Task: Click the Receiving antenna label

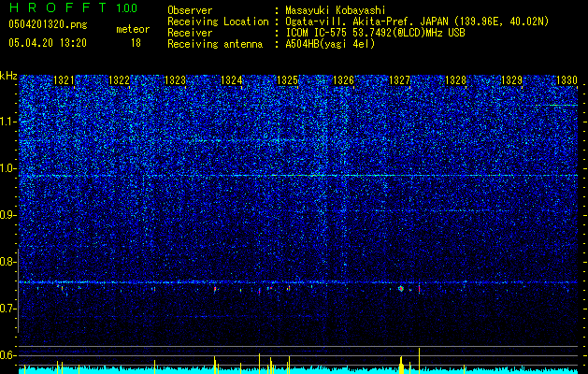Action: pyautogui.click(x=215, y=44)
